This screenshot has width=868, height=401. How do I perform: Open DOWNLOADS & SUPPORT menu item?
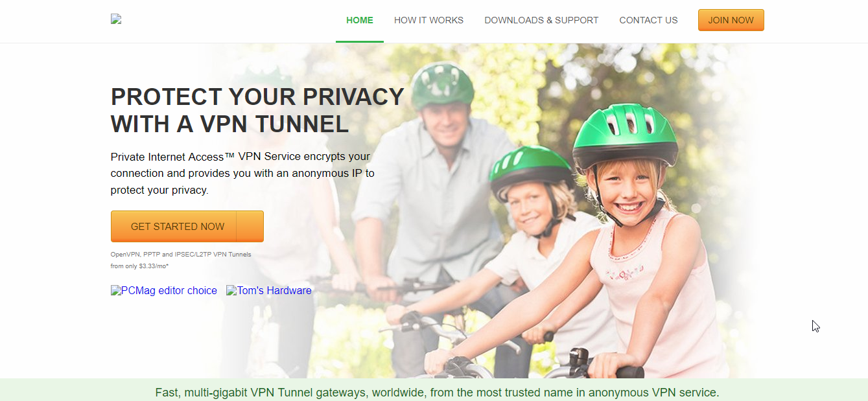click(x=541, y=21)
